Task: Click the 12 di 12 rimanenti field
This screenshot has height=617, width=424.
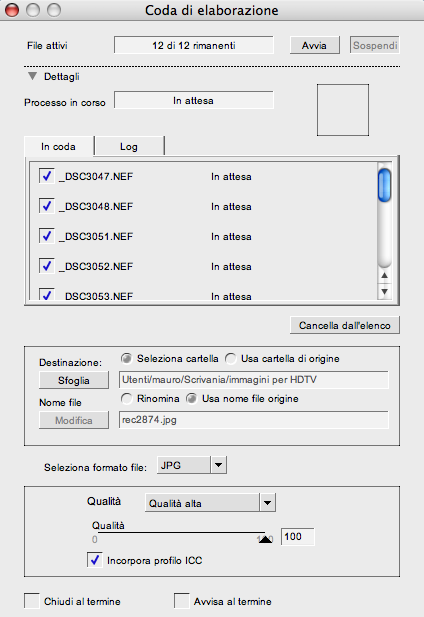Action: [x=194, y=45]
